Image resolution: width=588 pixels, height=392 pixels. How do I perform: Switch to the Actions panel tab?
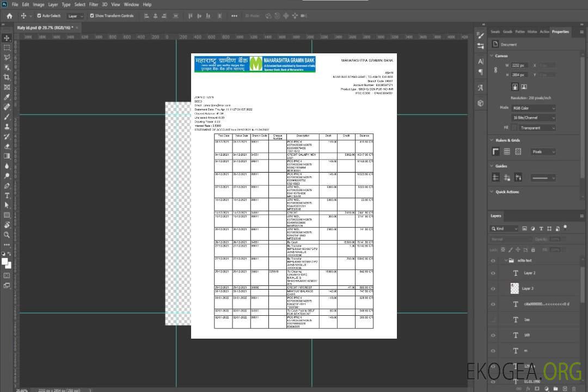tap(544, 32)
